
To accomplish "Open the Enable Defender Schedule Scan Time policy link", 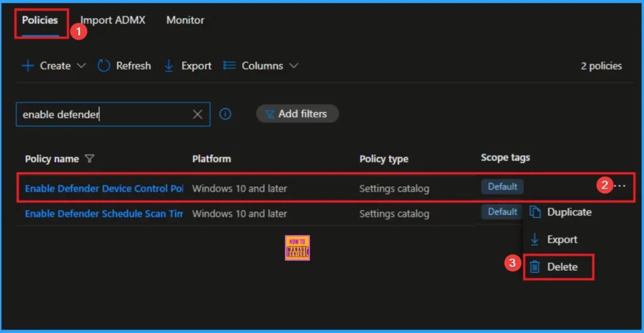I will 104,214.
